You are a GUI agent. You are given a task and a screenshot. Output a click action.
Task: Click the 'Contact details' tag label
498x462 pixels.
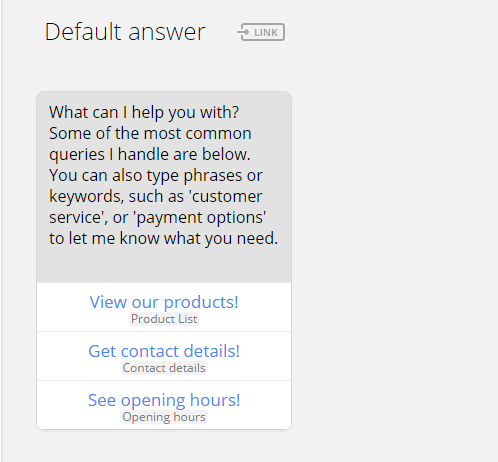coord(164,368)
